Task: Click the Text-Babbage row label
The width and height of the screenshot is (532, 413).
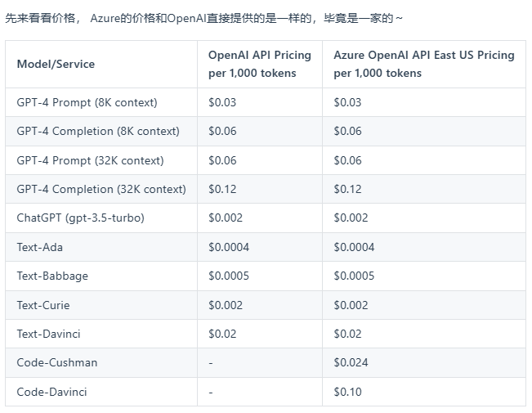Action: click(52, 276)
